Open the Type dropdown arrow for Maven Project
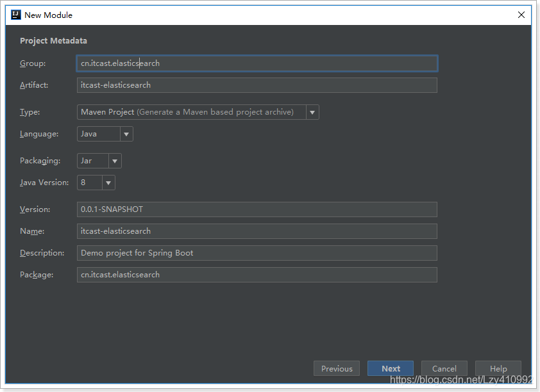The width and height of the screenshot is (540, 392). (x=312, y=111)
